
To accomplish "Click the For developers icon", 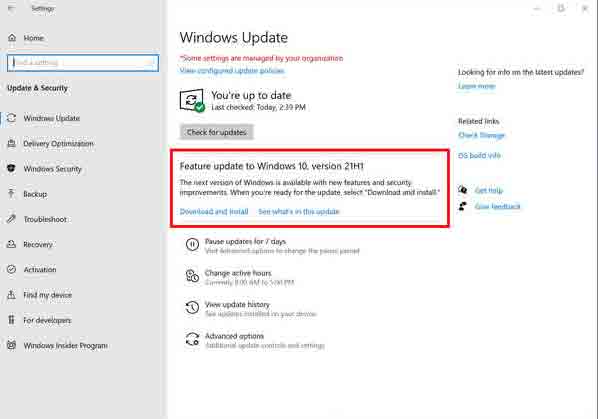I will click(x=11, y=319).
